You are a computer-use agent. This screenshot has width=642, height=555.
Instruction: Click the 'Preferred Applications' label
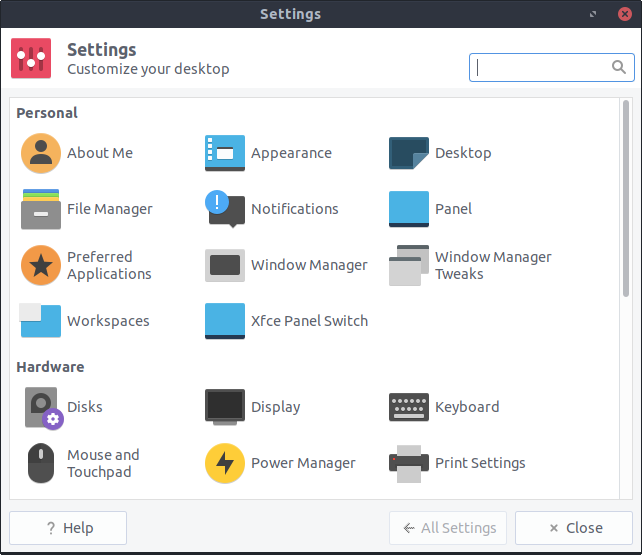[109, 265]
